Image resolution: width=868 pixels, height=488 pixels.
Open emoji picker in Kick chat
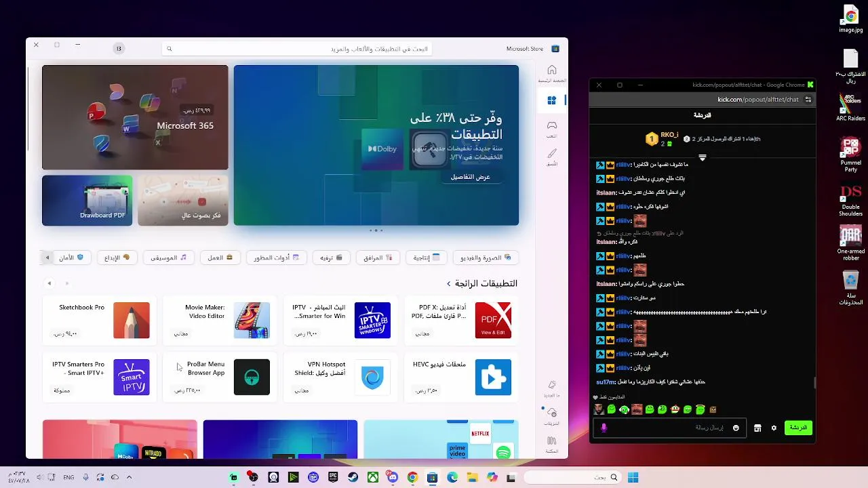click(x=736, y=428)
